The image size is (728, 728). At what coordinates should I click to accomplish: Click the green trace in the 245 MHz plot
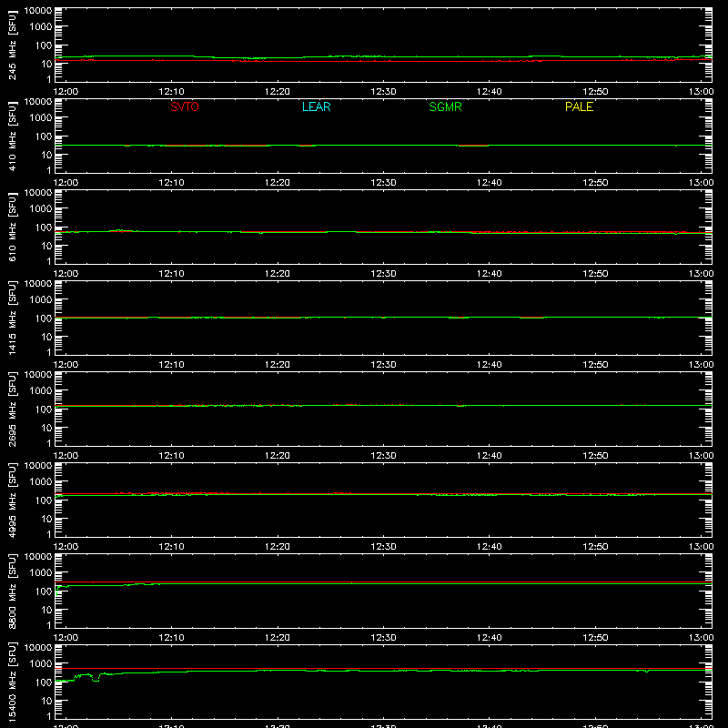pos(383,56)
